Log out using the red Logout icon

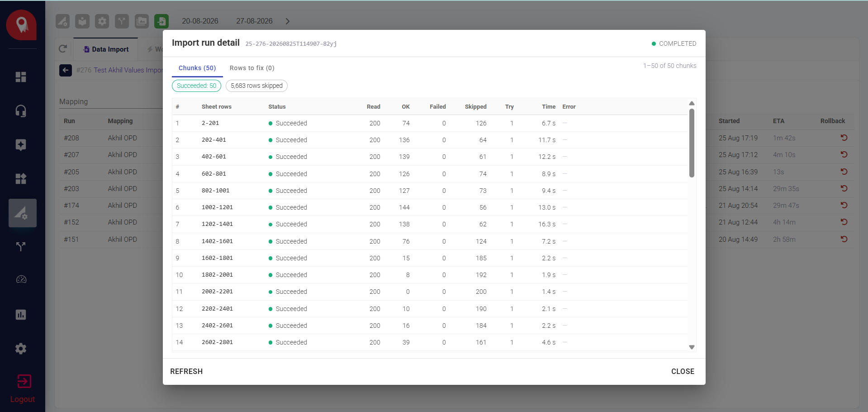coord(24,382)
